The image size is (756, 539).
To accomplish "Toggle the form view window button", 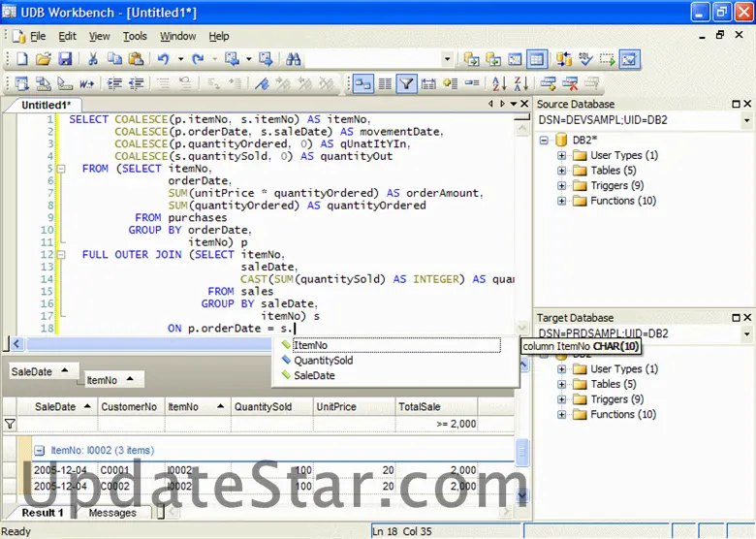I will (x=515, y=59).
